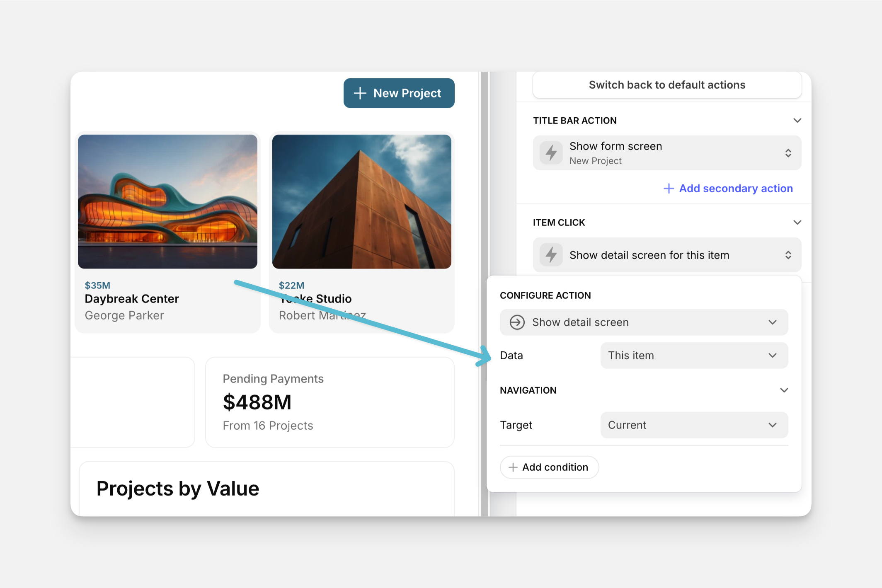Viewport: 882px width, 588px height.
Task: Click the plus icon on New Project button
Action: pos(360,93)
